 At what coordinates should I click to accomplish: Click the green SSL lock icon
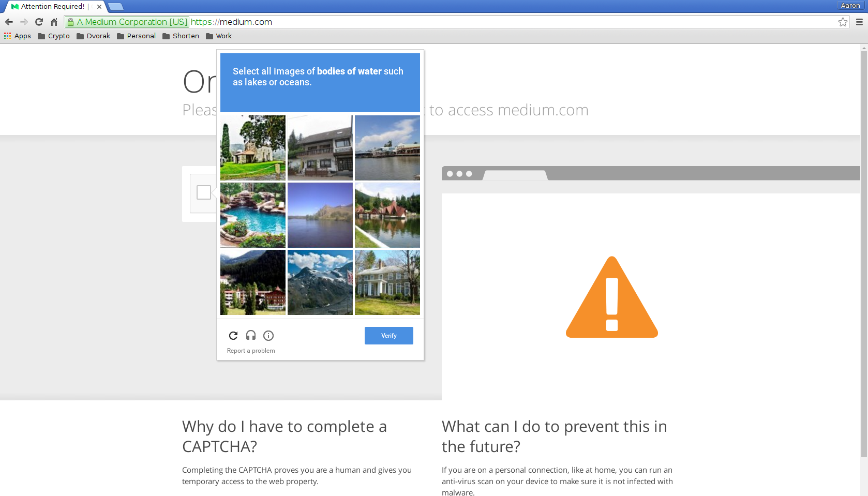pos(71,22)
